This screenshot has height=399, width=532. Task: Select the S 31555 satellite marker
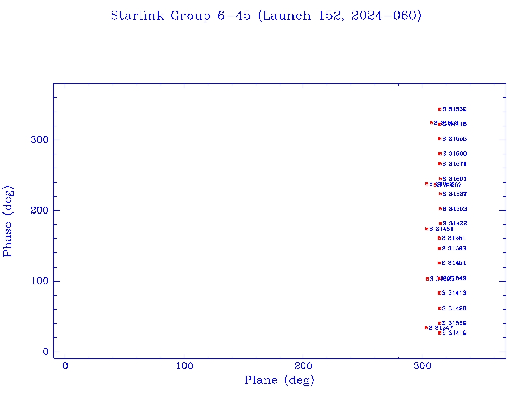[x=440, y=139]
